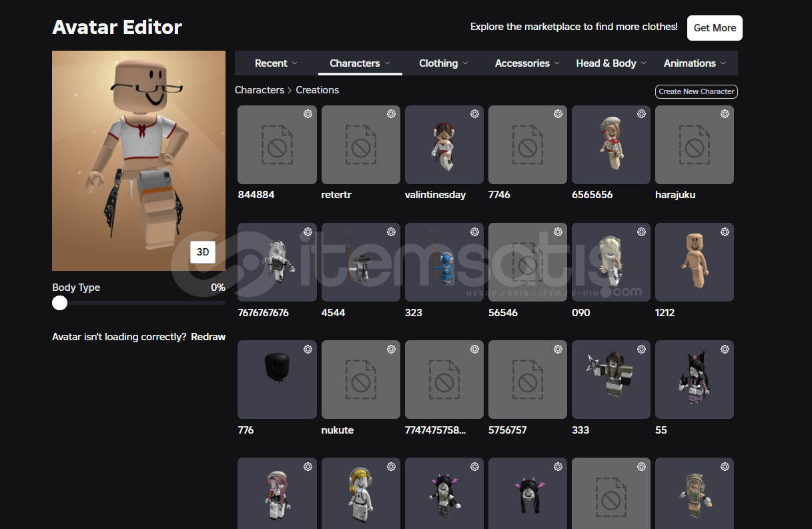
Task: Open the gear settings on the 323 card
Action: coord(474,231)
